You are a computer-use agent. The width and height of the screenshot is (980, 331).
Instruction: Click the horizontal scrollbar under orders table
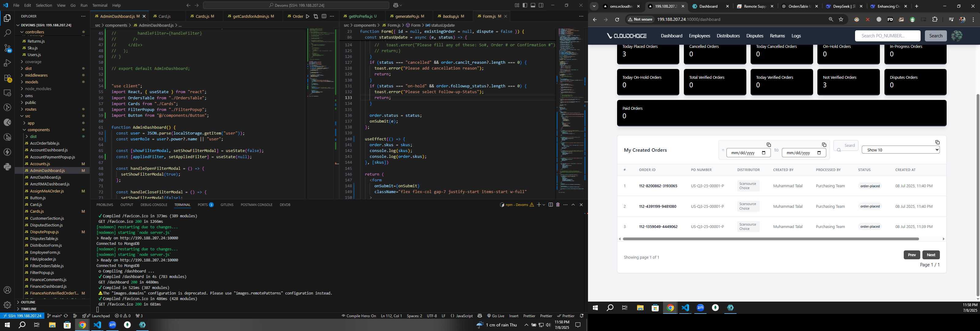tap(771, 239)
